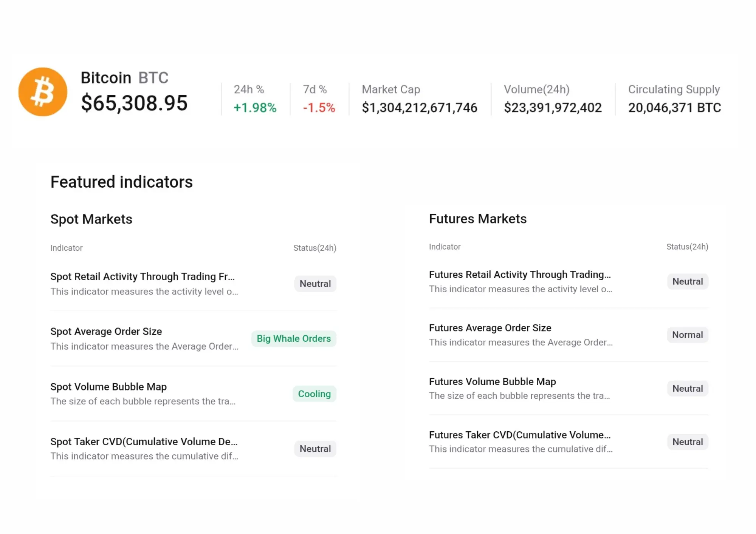Screen dimensions: 756x534
Task: Click Futures Taker CVD description text
Action: pyautogui.click(x=521, y=449)
